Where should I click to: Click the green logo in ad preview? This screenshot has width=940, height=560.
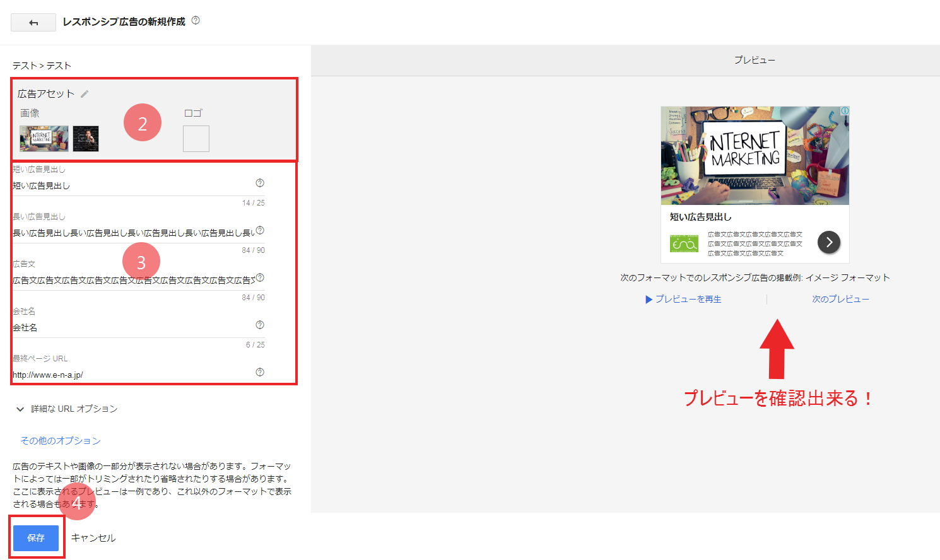pos(684,243)
